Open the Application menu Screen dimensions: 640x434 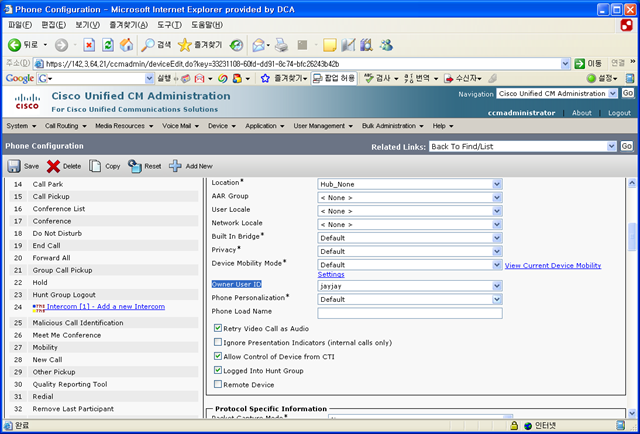coord(264,126)
